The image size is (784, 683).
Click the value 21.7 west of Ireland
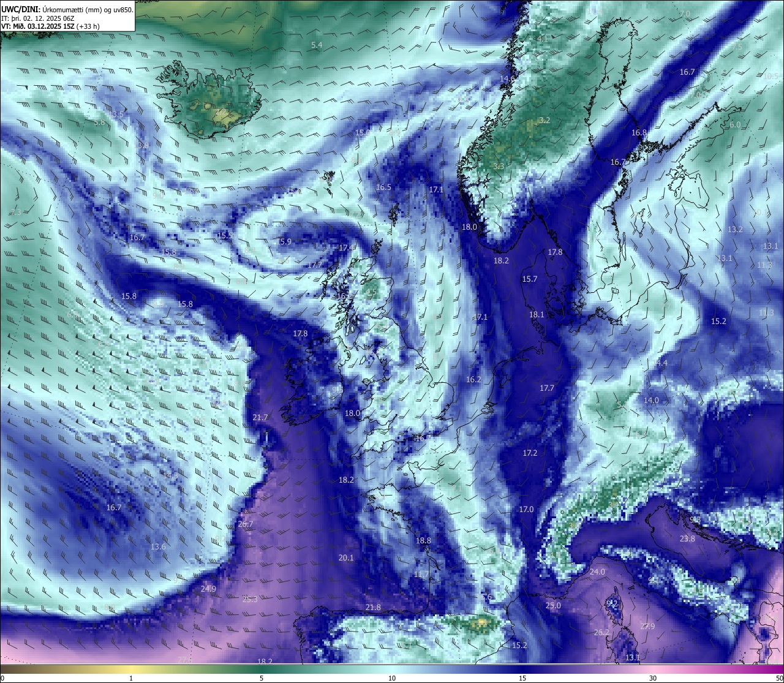[x=260, y=418]
